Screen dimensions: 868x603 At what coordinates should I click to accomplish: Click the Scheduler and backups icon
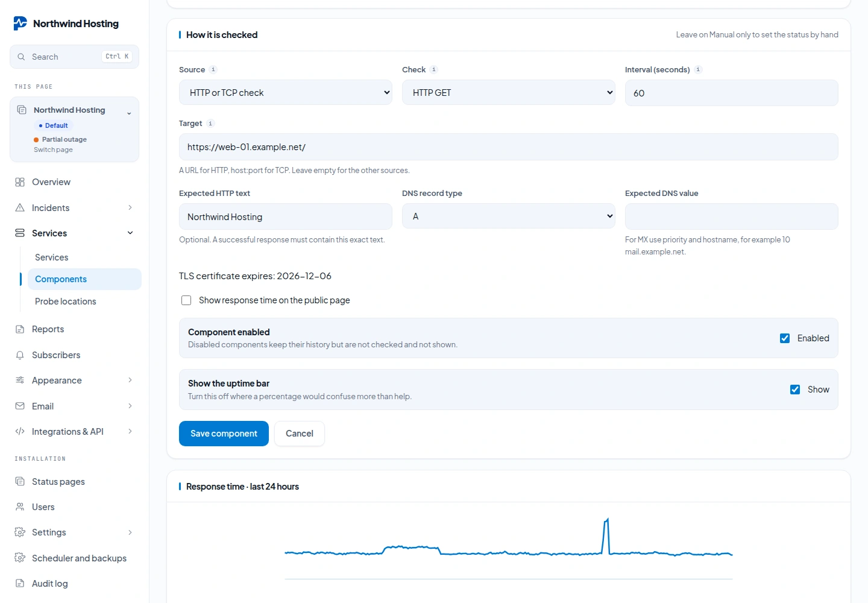20,558
